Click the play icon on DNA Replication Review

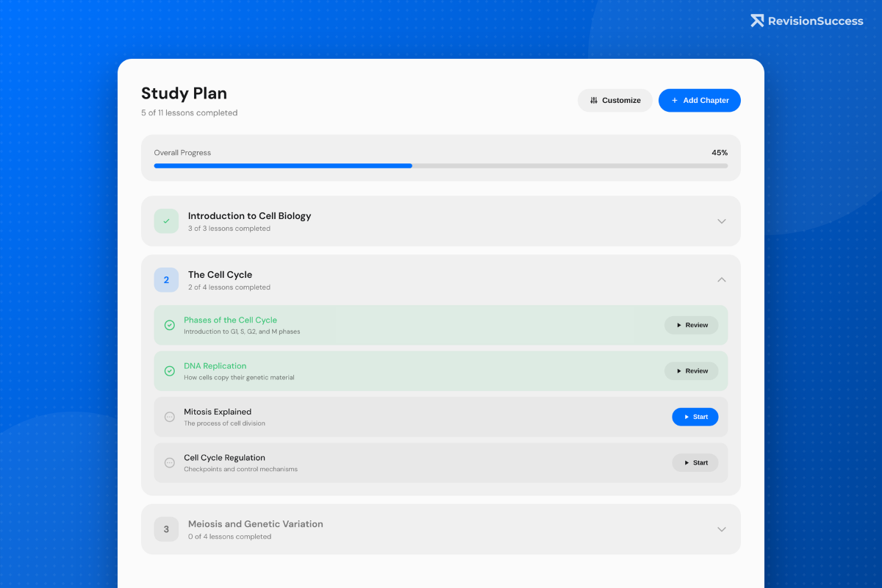click(x=679, y=371)
